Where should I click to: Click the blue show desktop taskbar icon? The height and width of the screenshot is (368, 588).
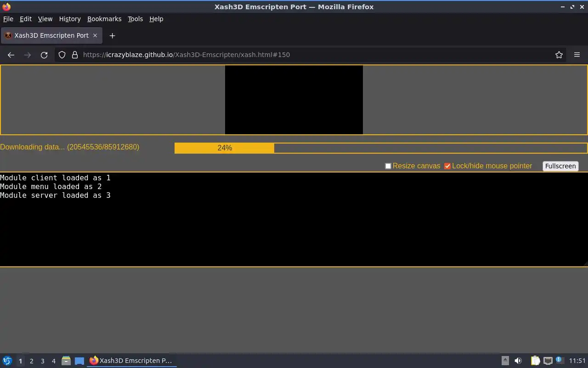(79, 361)
